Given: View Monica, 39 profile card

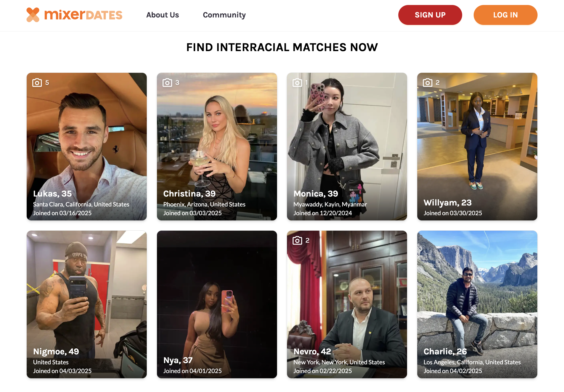Looking at the screenshot, I should [347, 146].
